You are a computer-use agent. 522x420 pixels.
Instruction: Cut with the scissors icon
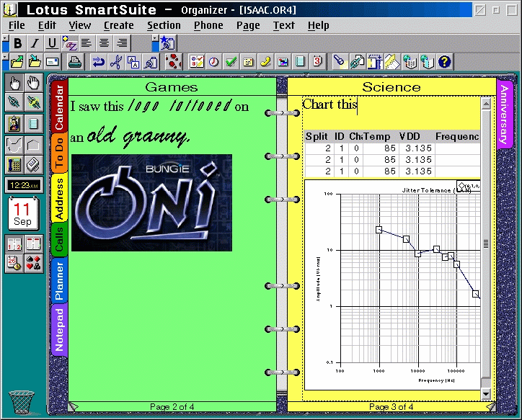coord(116,62)
